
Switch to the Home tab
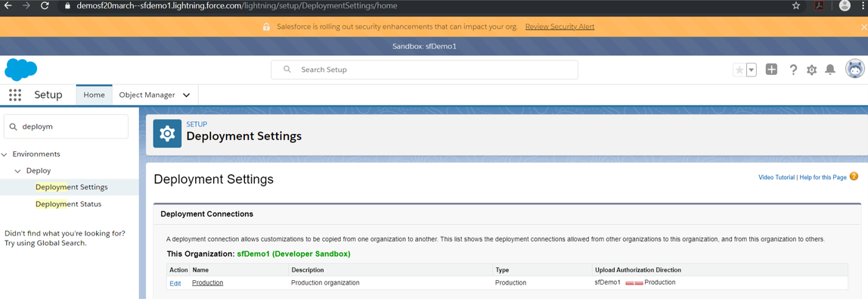point(94,95)
